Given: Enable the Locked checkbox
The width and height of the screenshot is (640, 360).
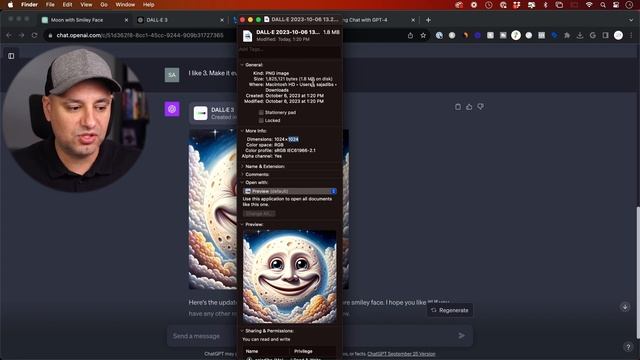Looking at the screenshot, I should tap(261, 120).
